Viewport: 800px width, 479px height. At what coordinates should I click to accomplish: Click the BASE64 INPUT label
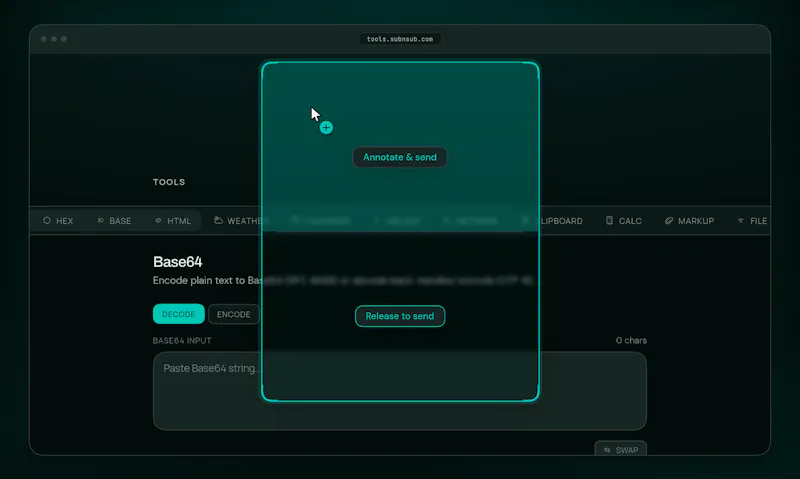tap(182, 340)
